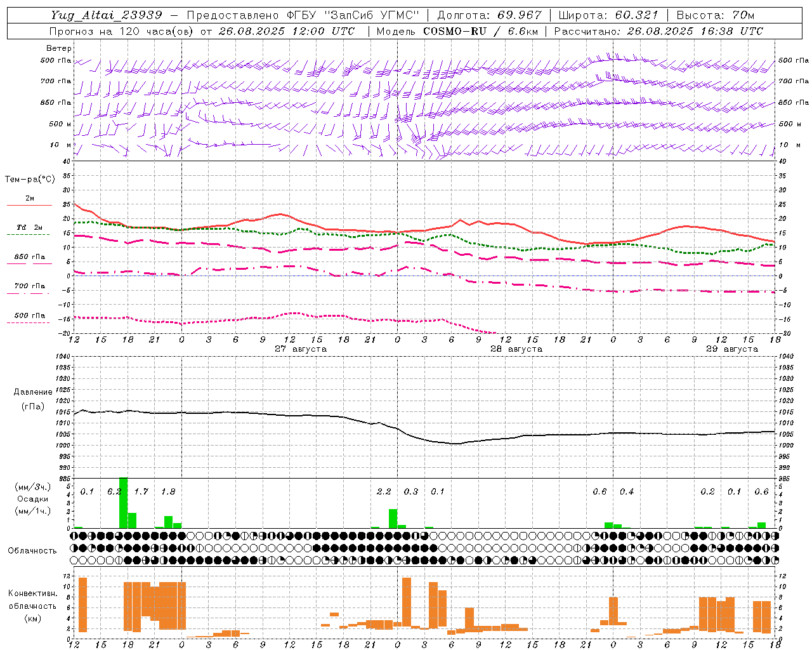
Task: Click the dashed line sample under Td 2м legend
Action: pos(28,235)
